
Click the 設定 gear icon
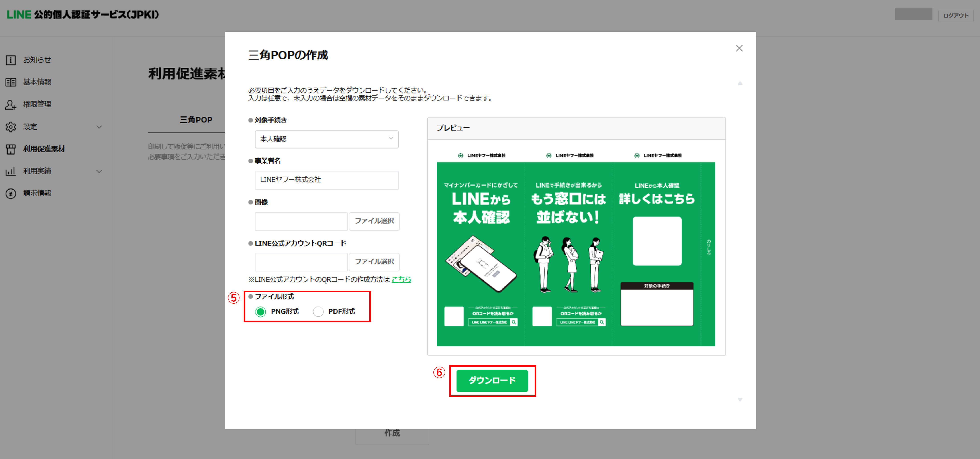11,127
